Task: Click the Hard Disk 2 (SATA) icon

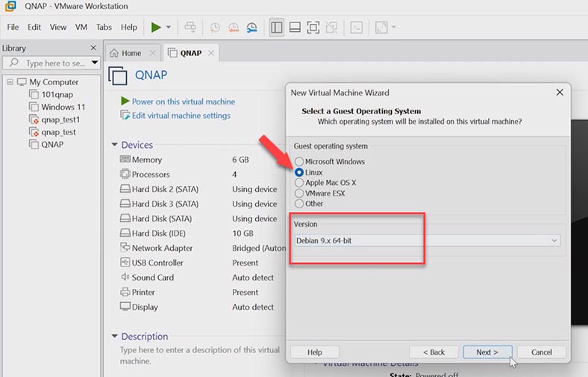Action: click(x=125, y=189)
